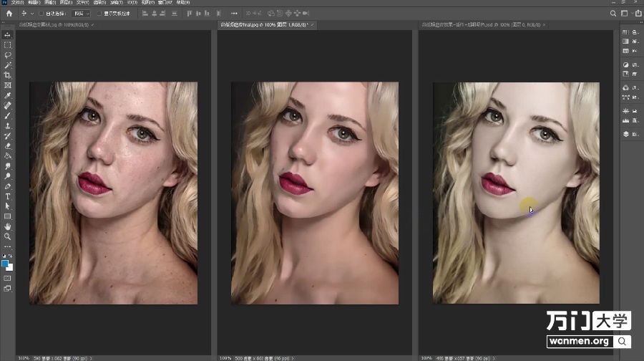
Task: Activate the middle final.jpg document tab
Action: click(x=264, y=25)
